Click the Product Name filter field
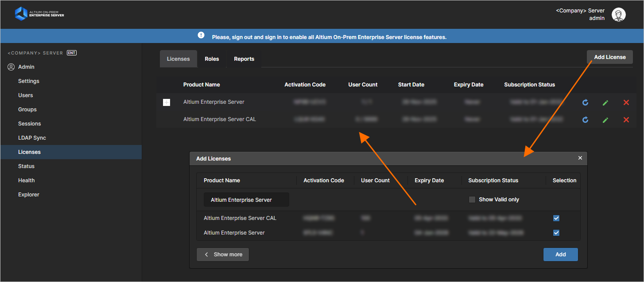 pos(246,200)
